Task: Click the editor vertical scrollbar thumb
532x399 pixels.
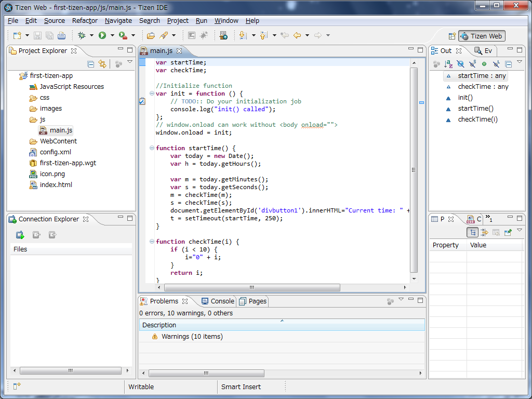Action: tap(414, 170)
